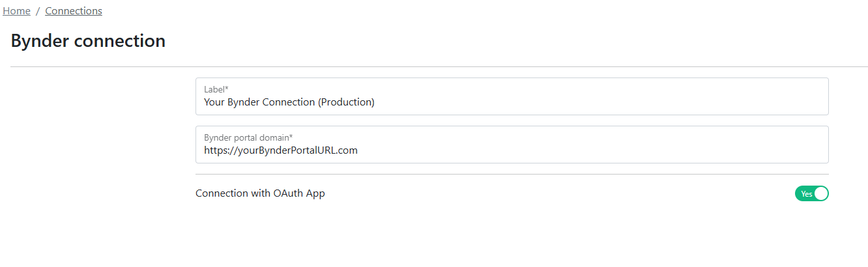Click the word "(Production)" in the Label field
The width and height of the screenshot is (868, 267).
tap(346, 102)
